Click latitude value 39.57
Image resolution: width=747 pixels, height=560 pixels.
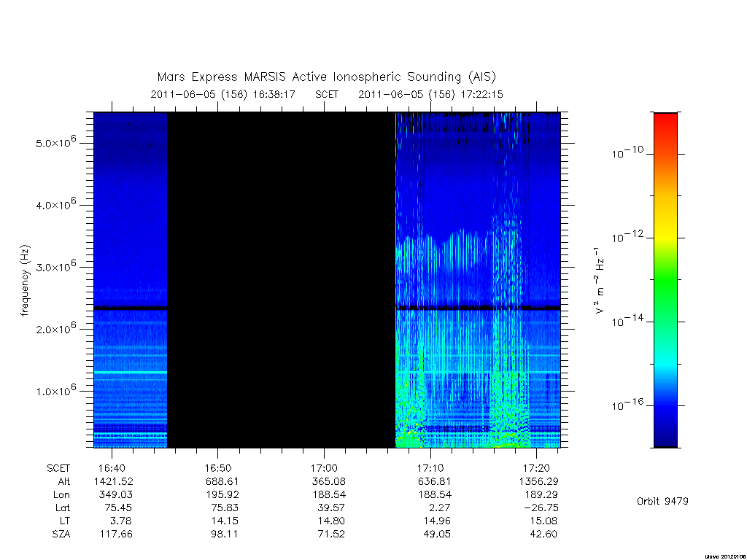(330, 508)
